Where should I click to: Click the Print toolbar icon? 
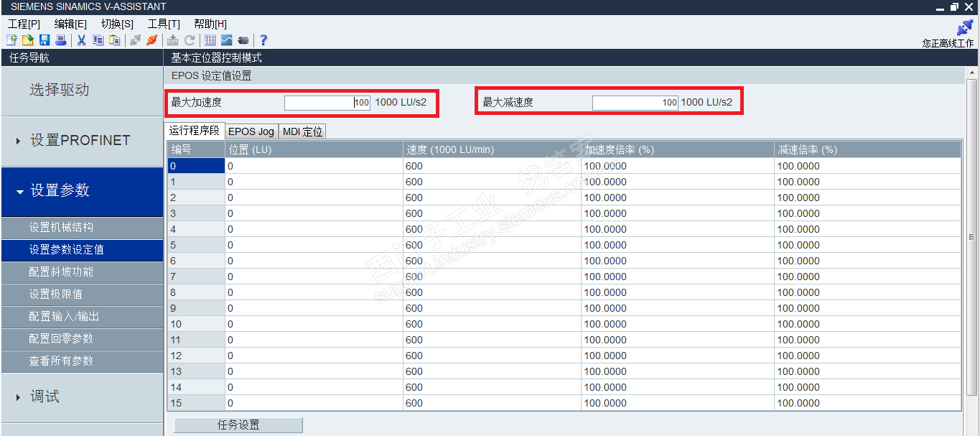(x=61, y=40)
